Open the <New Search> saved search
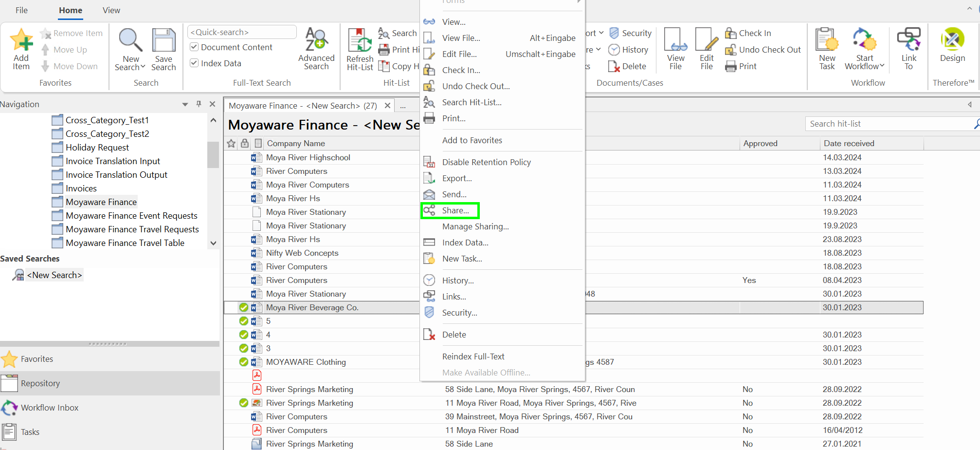The height and width of the screenshot is (450, 980). (x=54, y=275)
